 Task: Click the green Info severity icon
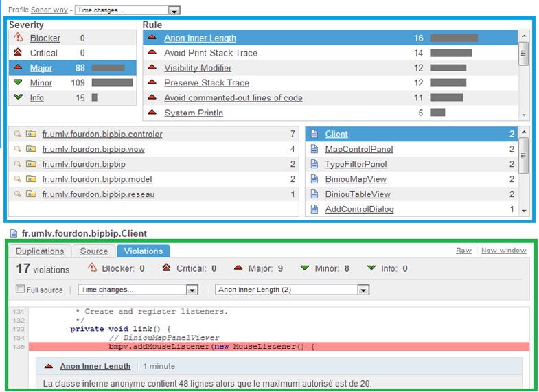pos(19,98)
